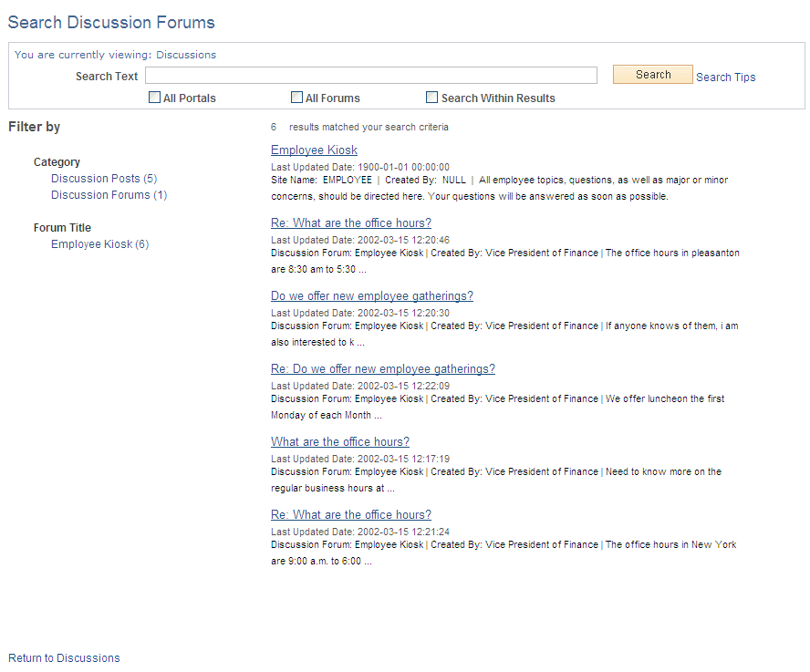Screen dimensions: 810x672
Task: Open 'Re: What are the office hours?' topic
Action: [350, 222]
